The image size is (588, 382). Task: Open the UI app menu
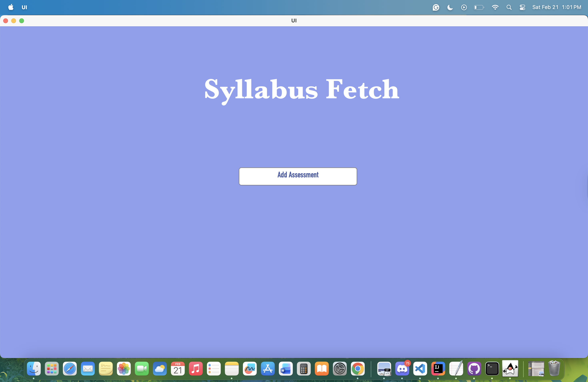tap(24, 7)
